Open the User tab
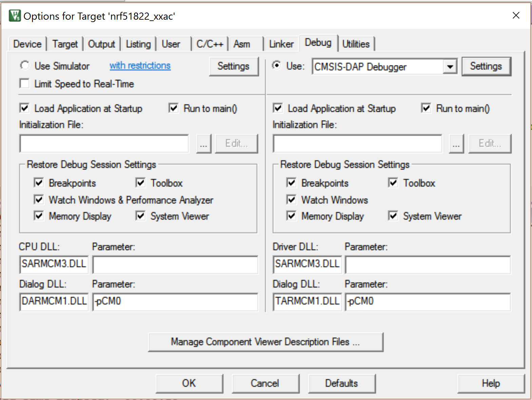 tap(171, 44)
